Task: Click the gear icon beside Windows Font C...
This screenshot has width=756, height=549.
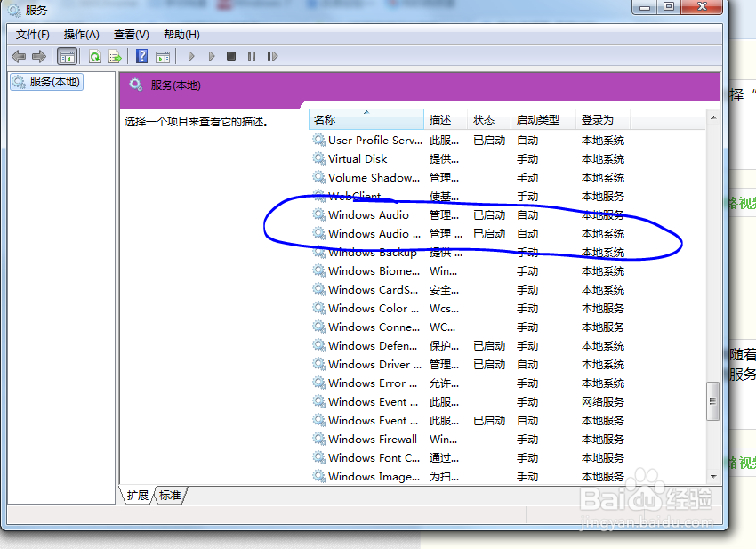Action: point(318,458)
